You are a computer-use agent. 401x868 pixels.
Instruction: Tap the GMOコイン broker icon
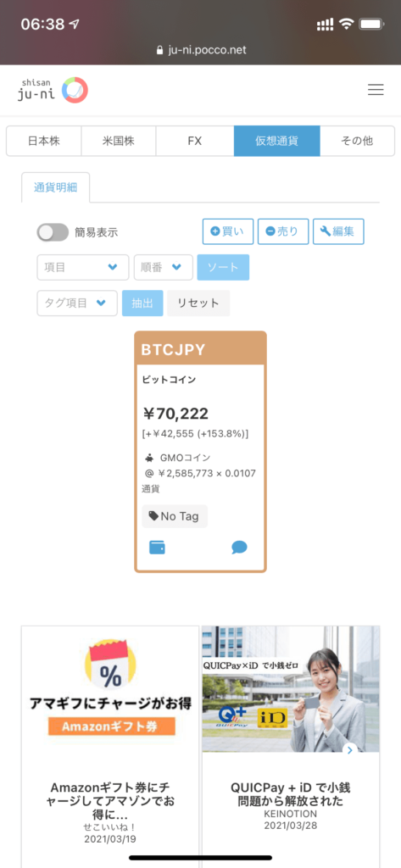tap(149, 458)
